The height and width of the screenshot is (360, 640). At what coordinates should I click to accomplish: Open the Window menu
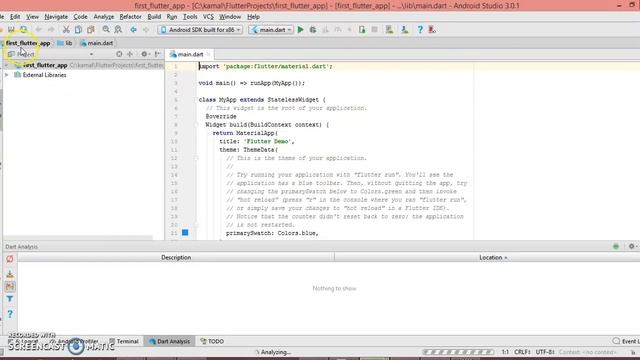point(230,17)
